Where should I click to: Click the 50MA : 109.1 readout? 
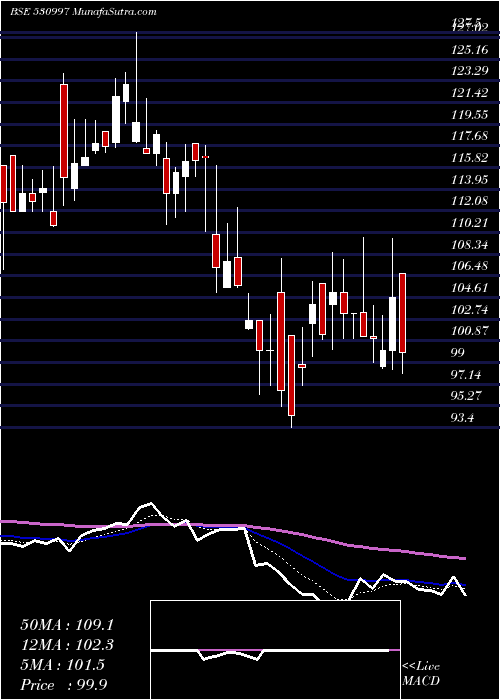pos(67,625)
